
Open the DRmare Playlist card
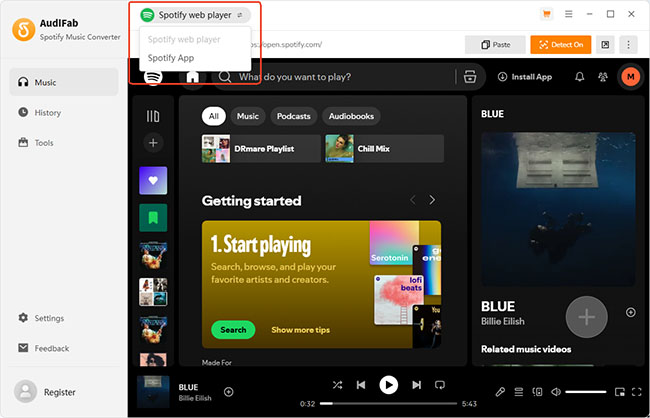[x=261, y=148]
